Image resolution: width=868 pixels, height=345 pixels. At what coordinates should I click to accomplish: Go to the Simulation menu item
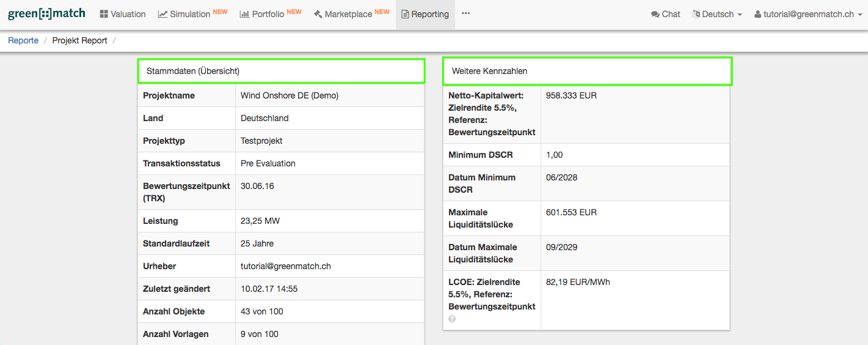(x=190, y=14)
